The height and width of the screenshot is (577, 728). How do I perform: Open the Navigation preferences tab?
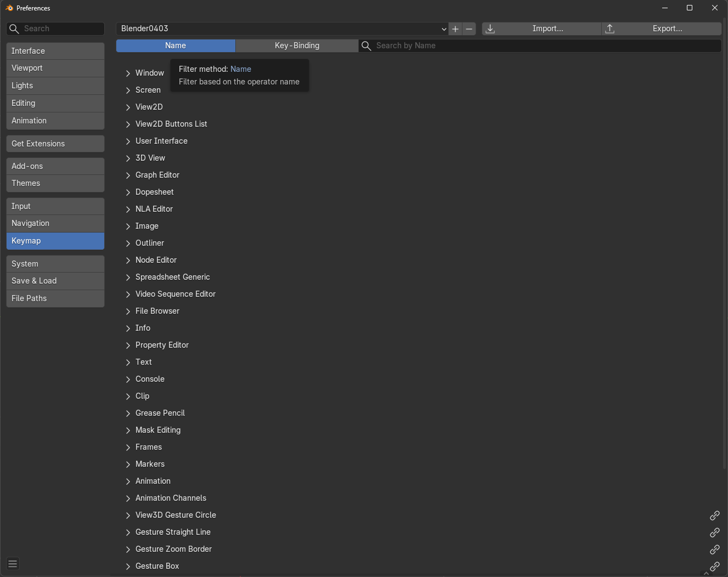click(x=55, y=223)
